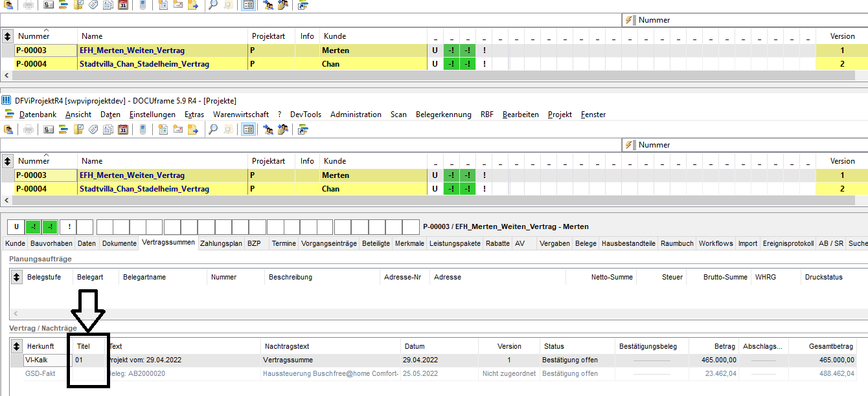Click folder with arrow icon under menu bar

[192, 129]
